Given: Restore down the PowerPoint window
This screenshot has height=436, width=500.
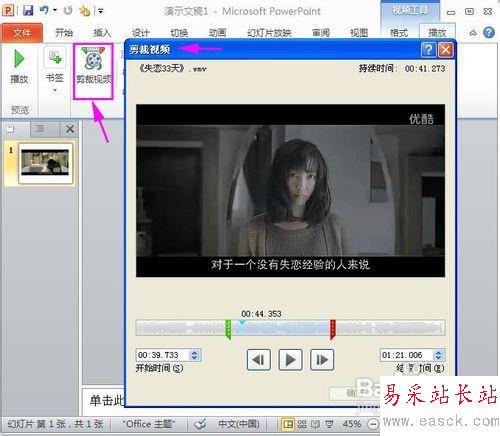Looking at the screenshot, I should (469, 12).
